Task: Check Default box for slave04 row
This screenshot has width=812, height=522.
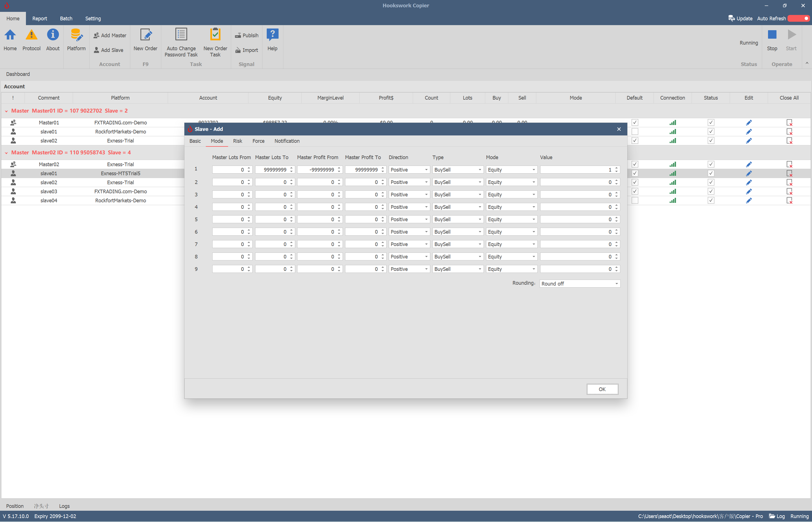Action: tap(635, 201)
